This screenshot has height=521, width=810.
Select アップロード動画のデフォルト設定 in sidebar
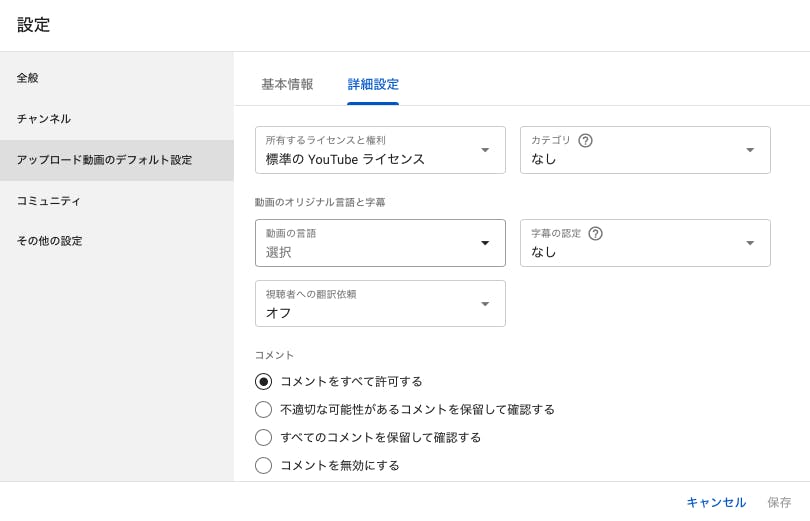click(104, 160)
